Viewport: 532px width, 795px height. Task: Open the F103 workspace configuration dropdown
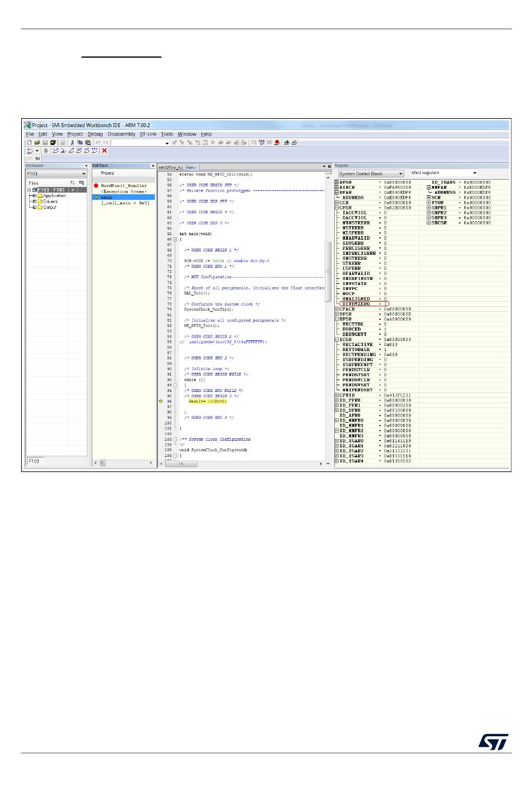click(84, 174)
